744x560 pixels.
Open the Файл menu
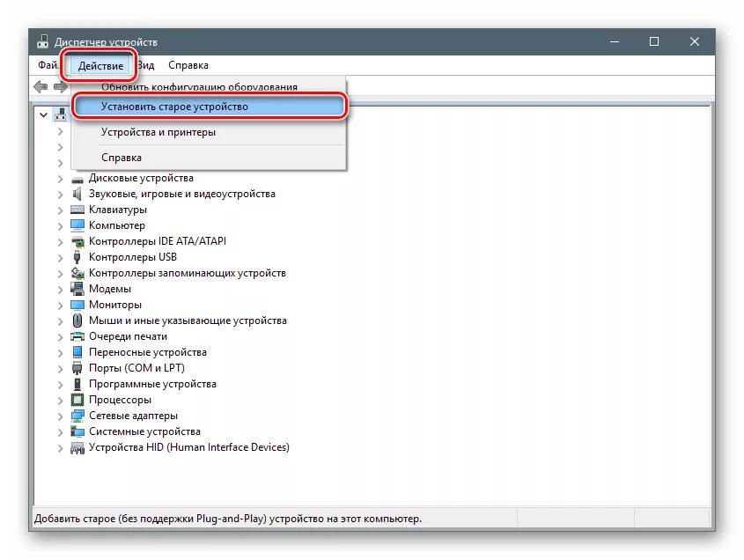48,65
